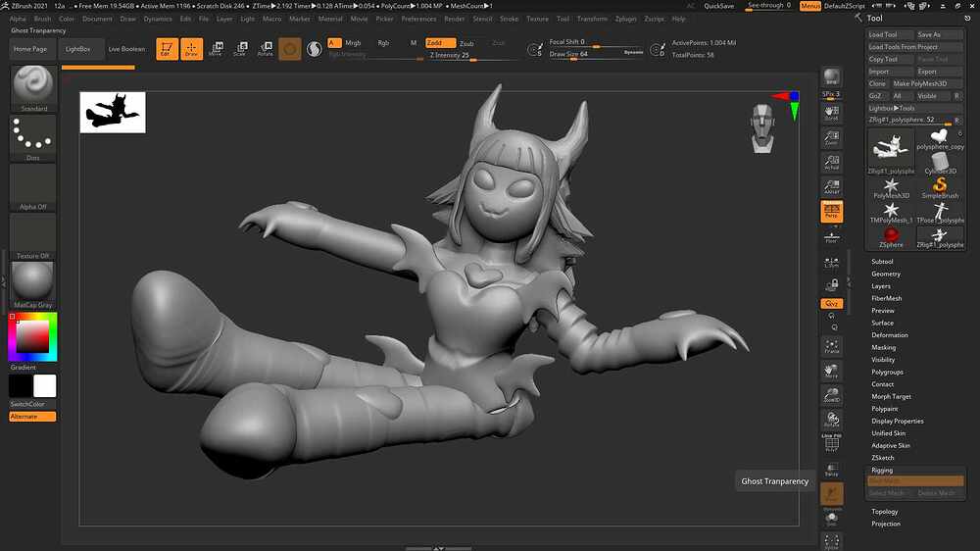Expand the Subtool section
This screenshot has height=551, width=980.
click(x=882, y=262)
